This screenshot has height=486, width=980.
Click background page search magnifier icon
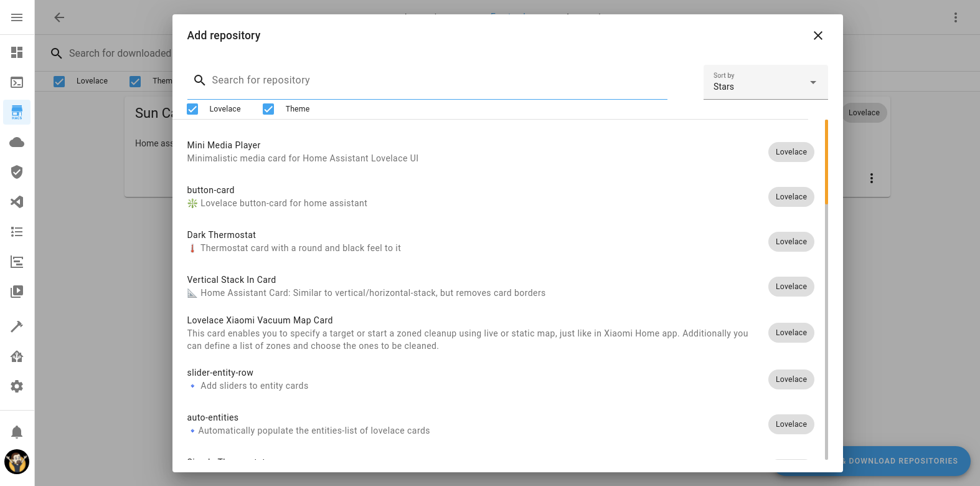click(57, 54)
